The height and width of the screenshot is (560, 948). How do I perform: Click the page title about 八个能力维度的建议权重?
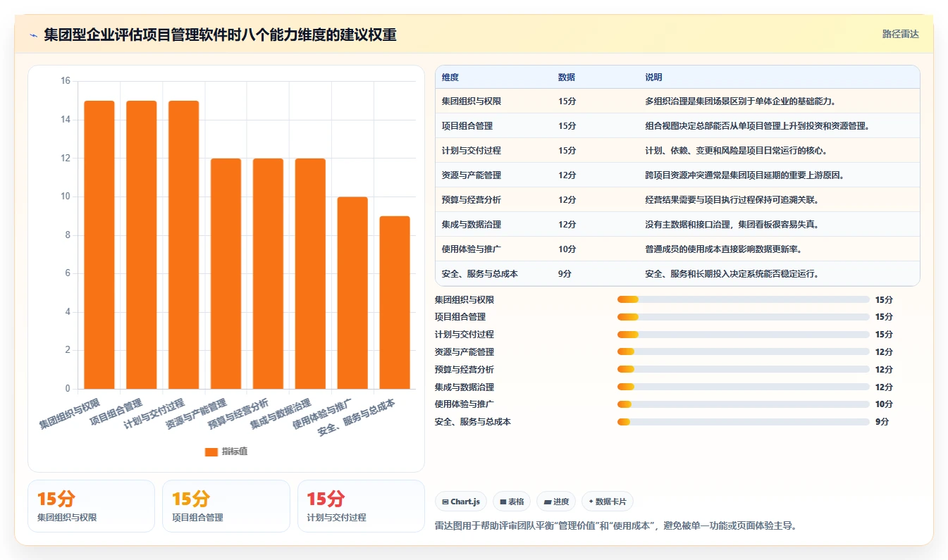[x=220, y=35]
